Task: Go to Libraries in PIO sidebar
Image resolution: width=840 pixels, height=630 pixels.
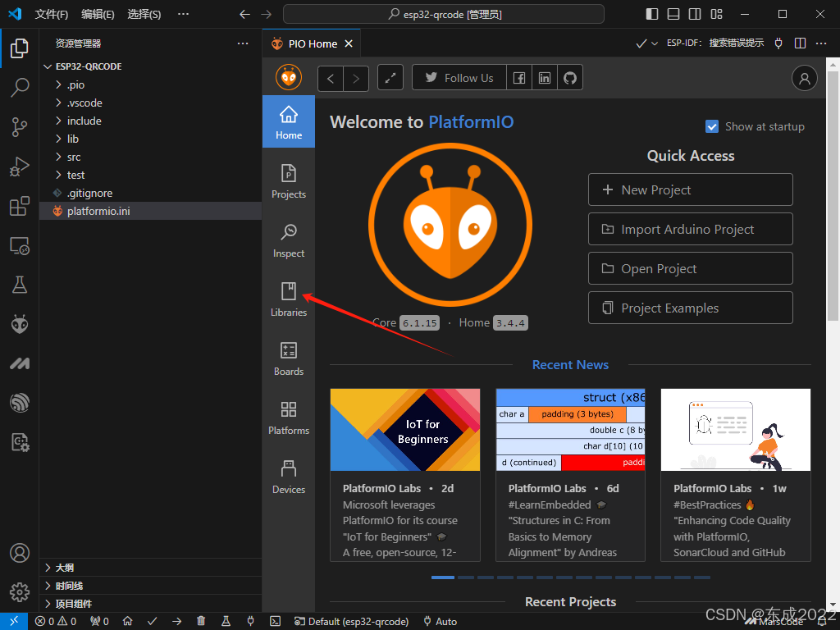Action: click(x=289, y=300)
